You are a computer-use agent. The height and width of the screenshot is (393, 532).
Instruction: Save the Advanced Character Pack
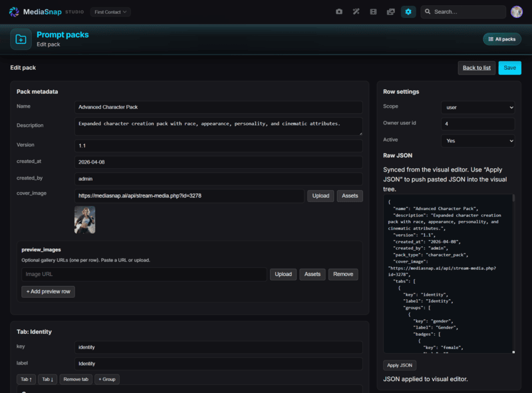point(509,67)
